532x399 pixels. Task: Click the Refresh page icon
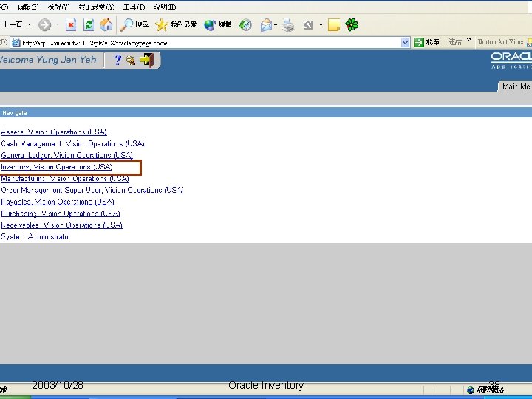pos(89,25)
